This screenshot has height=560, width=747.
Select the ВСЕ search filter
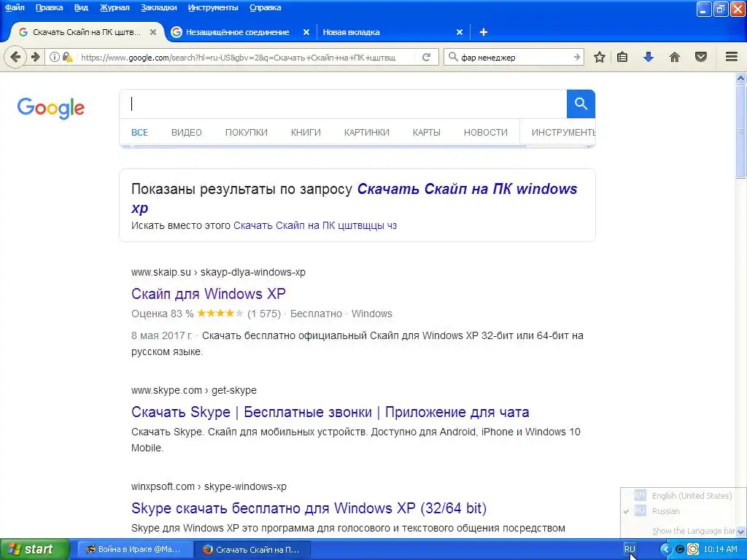139,133
